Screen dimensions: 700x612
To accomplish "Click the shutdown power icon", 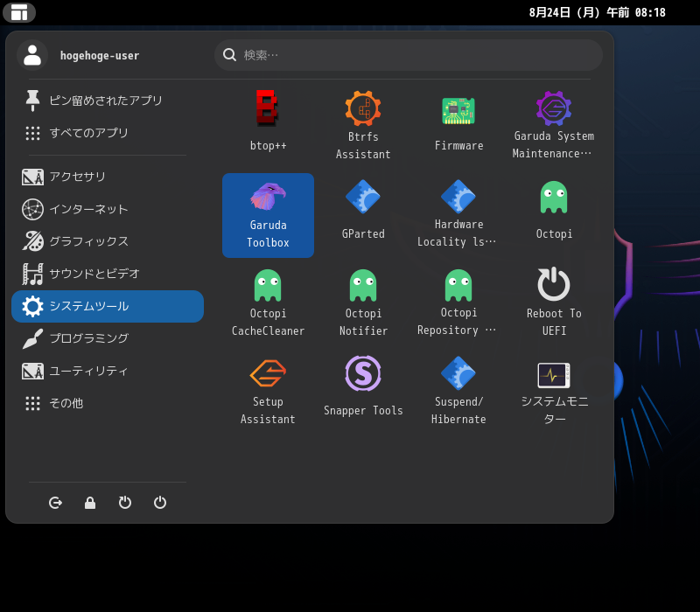I will click(x=160, y=503).
